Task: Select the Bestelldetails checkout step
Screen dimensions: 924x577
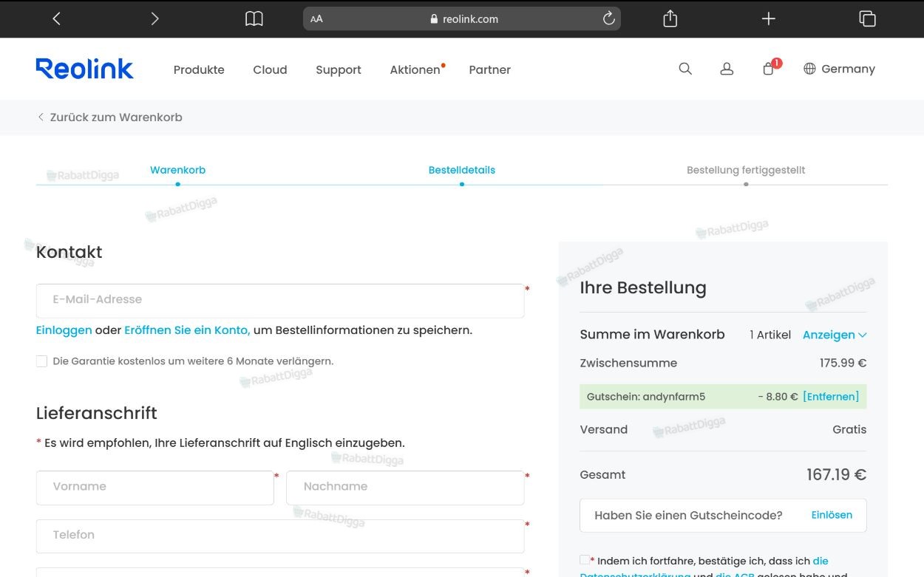Action: [x=462, y=170]
